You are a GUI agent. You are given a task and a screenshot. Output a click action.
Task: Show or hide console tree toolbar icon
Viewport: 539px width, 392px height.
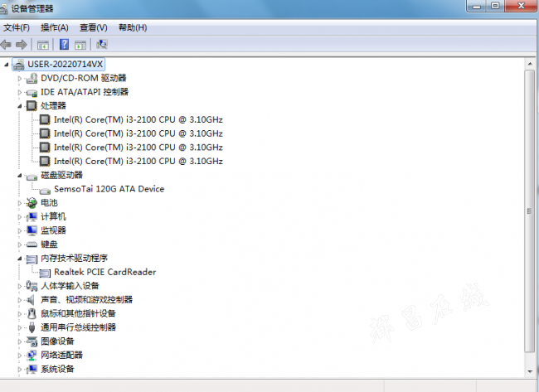(43, 45)
